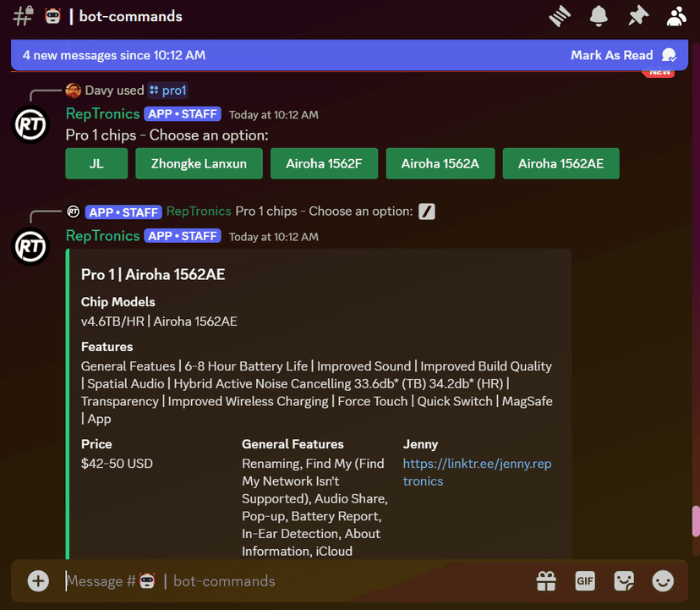Focus the Message bot-commands input field

click(x=295, y=581)
